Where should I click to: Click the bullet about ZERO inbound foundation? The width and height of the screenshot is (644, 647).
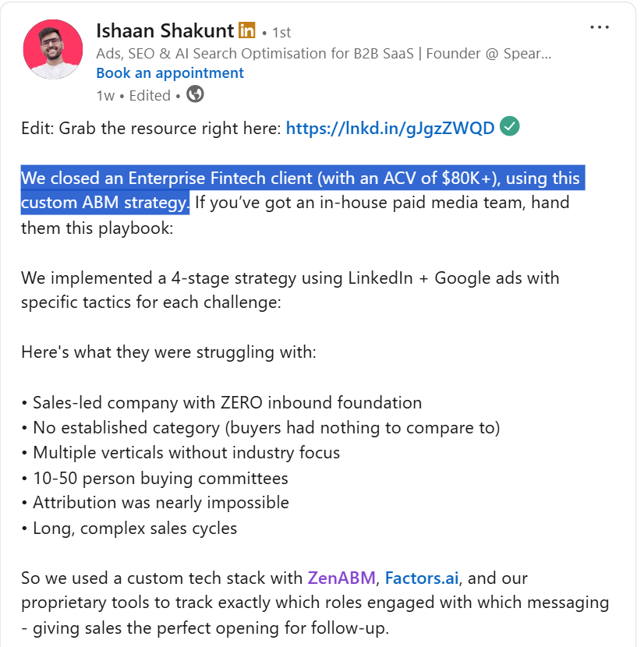point(226,403)
